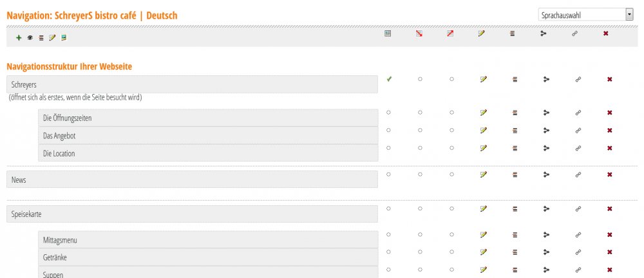Click the chain link icon for Das Angebot
The image size is (644, 278).
click(578, 131)
